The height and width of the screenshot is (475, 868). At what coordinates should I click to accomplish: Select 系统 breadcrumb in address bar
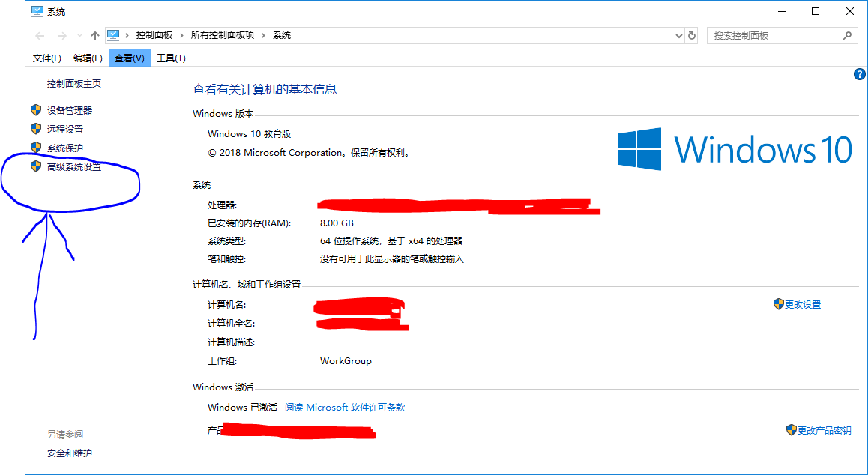pos(282,35)
